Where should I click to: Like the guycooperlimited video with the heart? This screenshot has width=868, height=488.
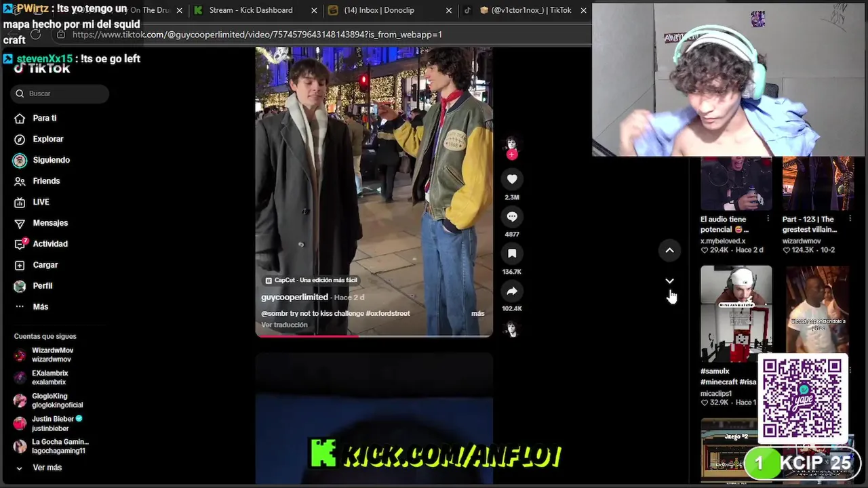coord(512,179)
